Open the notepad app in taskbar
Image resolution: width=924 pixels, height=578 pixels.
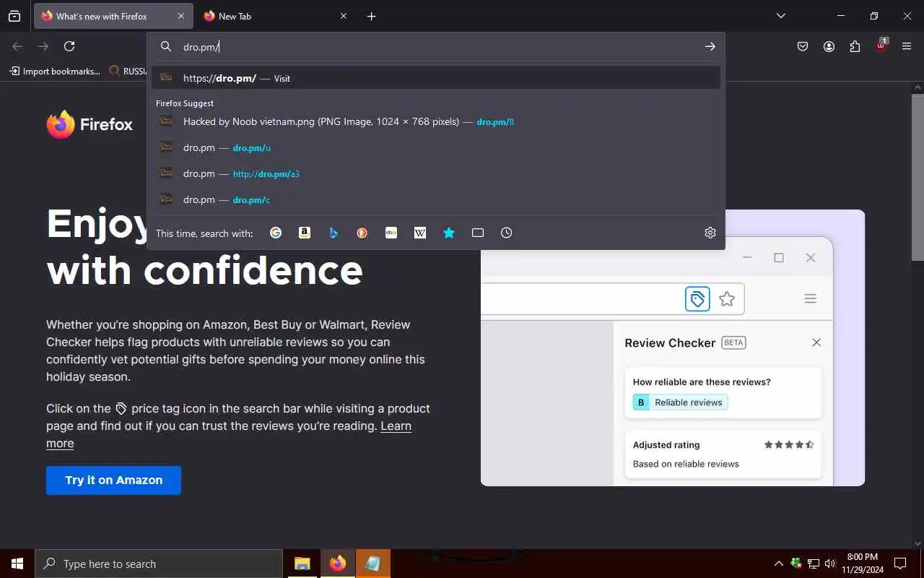pos(373,564)
